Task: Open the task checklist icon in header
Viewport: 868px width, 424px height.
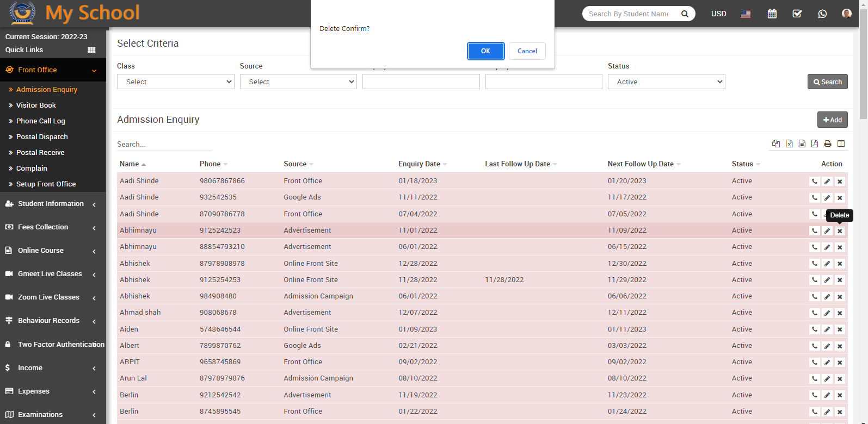Action: pyautogui.click(x=797, y=14)
